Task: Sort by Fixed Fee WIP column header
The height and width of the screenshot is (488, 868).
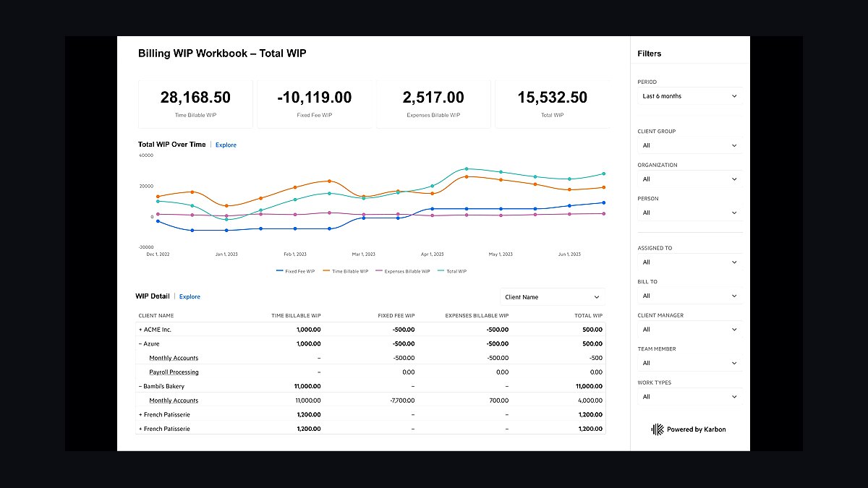Action: (396, 316)
